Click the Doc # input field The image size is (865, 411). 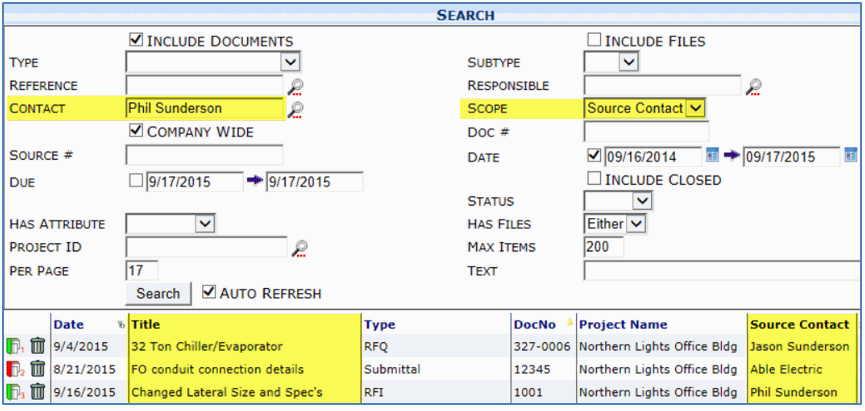pyautogui.click(x=646, y=132)
